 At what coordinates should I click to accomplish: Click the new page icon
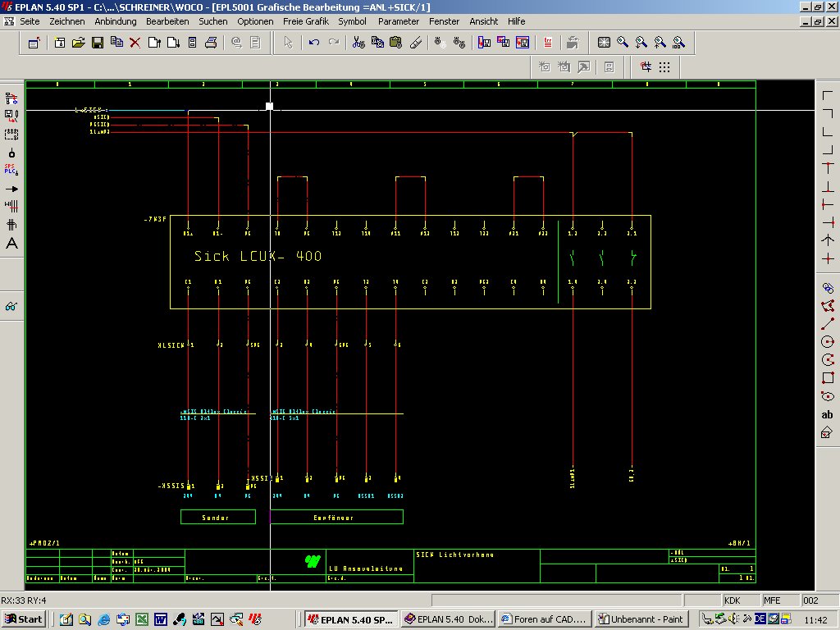click(59, 43)
